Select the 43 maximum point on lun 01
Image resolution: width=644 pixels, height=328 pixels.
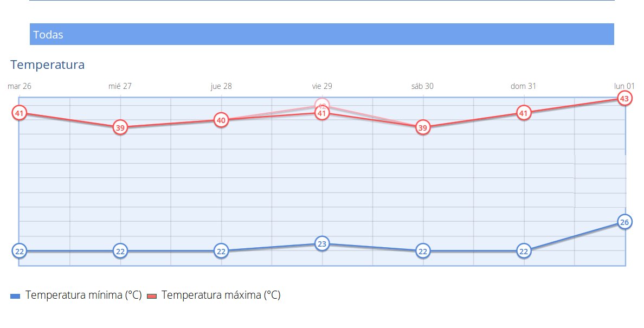point(624,99)
